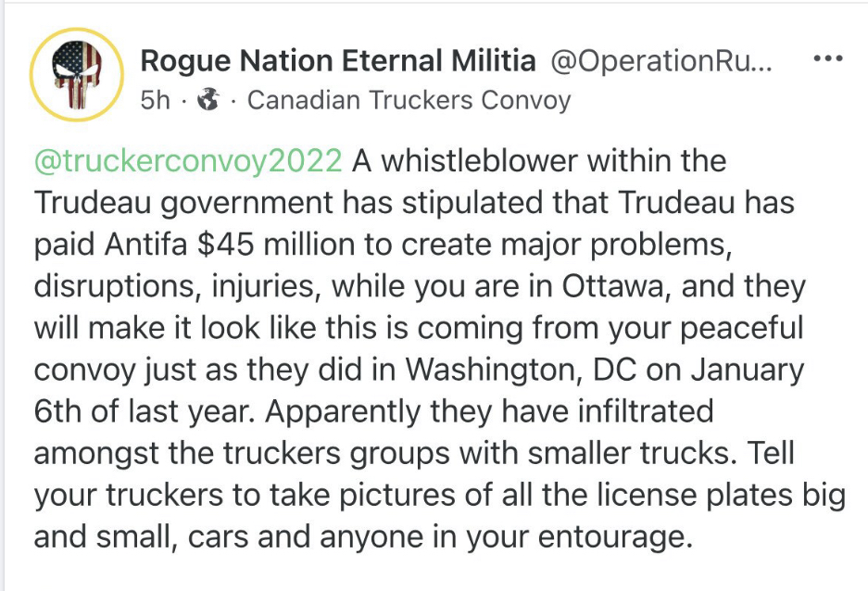
Task: Open Rogue Nation Eternal Militia profile name
Action: [338, 61]
